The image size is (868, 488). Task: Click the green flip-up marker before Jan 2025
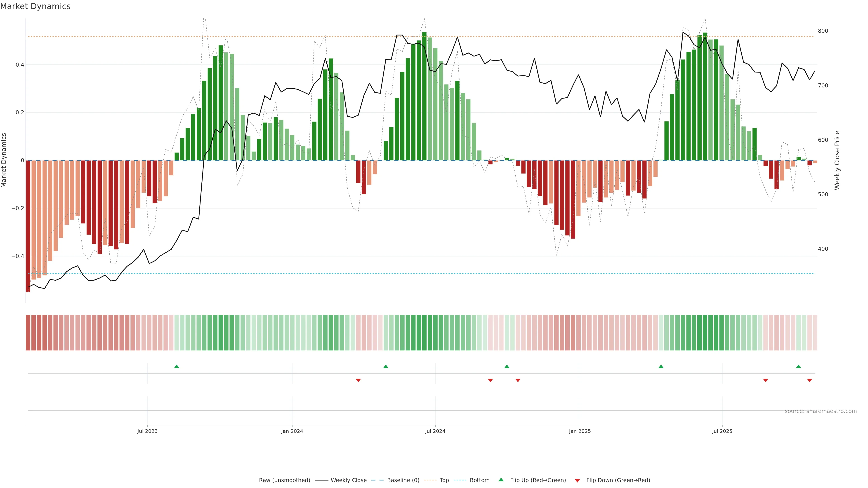click(507, 366)
